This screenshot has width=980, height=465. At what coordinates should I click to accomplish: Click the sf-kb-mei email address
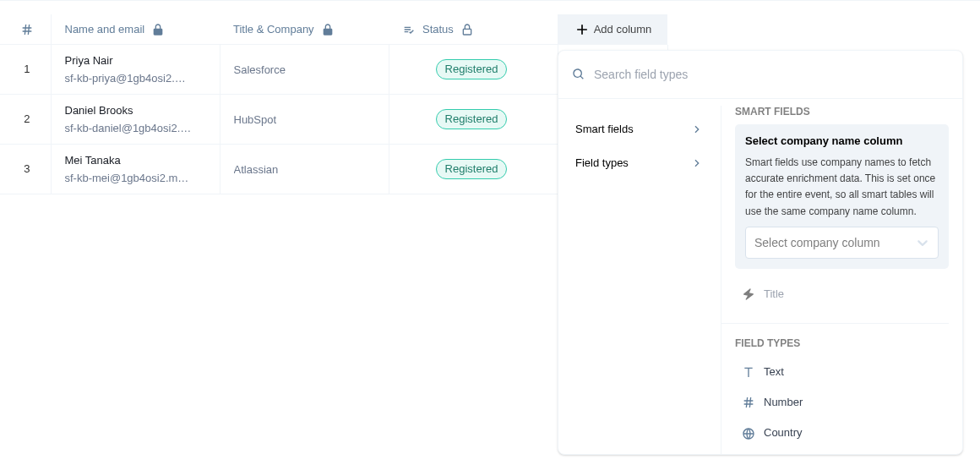click(126, 178)
